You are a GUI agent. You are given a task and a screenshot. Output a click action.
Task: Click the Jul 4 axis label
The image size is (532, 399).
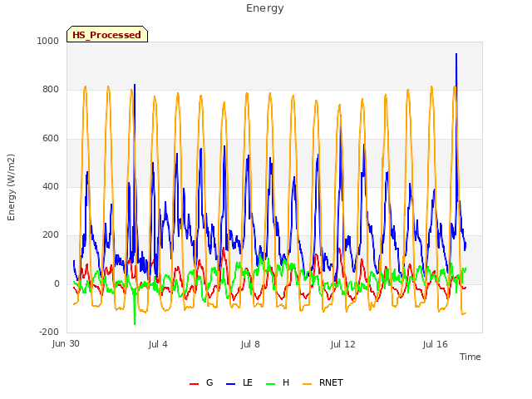pos(158,344)
